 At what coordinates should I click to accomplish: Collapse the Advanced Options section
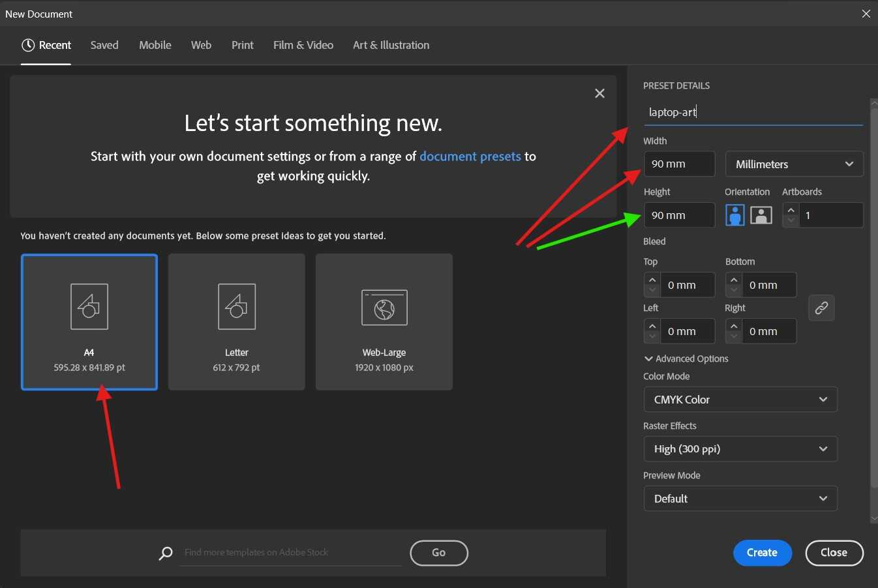click(x=686, y=359)
